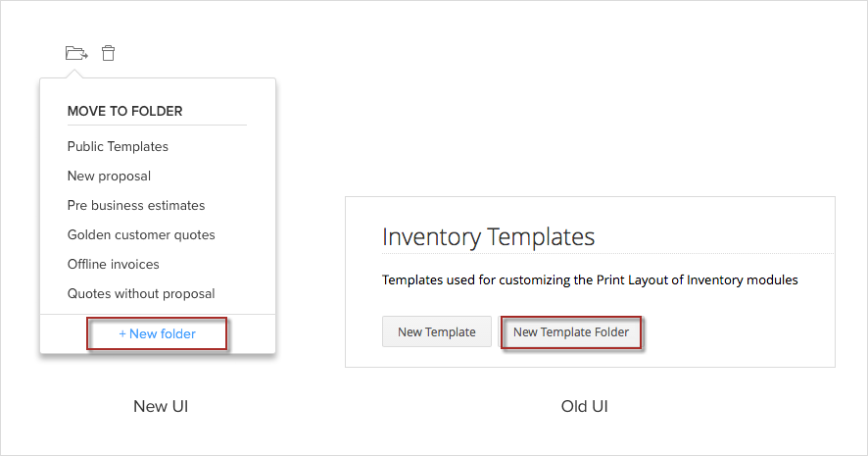Select Golden customer quotes folder

click(141, 234)
